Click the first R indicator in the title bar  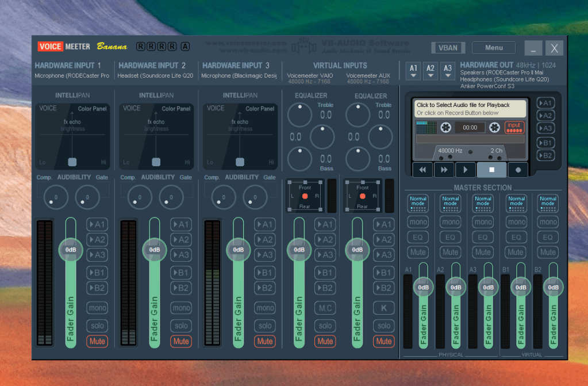[140, 46]
